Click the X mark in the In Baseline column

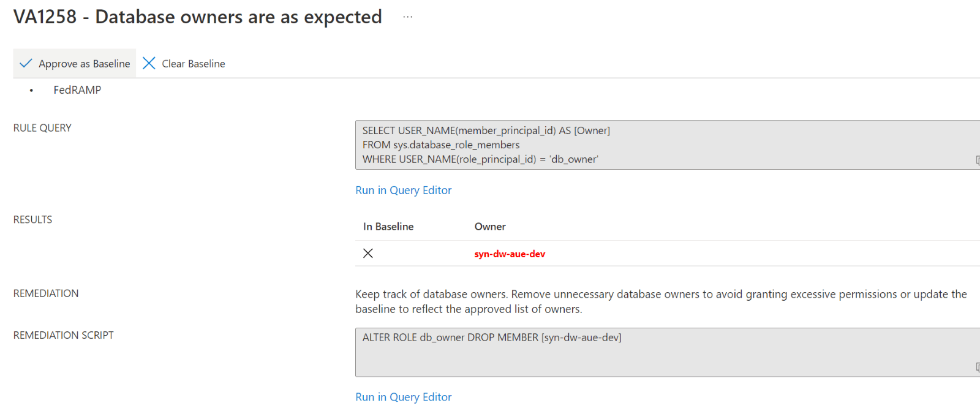pyautogui.click(x=368, y=254)
